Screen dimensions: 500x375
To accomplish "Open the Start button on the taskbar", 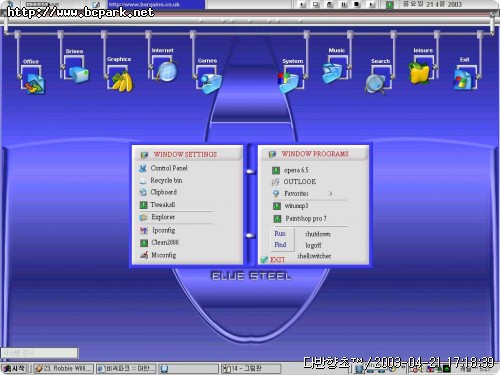I will coord(14,369).
